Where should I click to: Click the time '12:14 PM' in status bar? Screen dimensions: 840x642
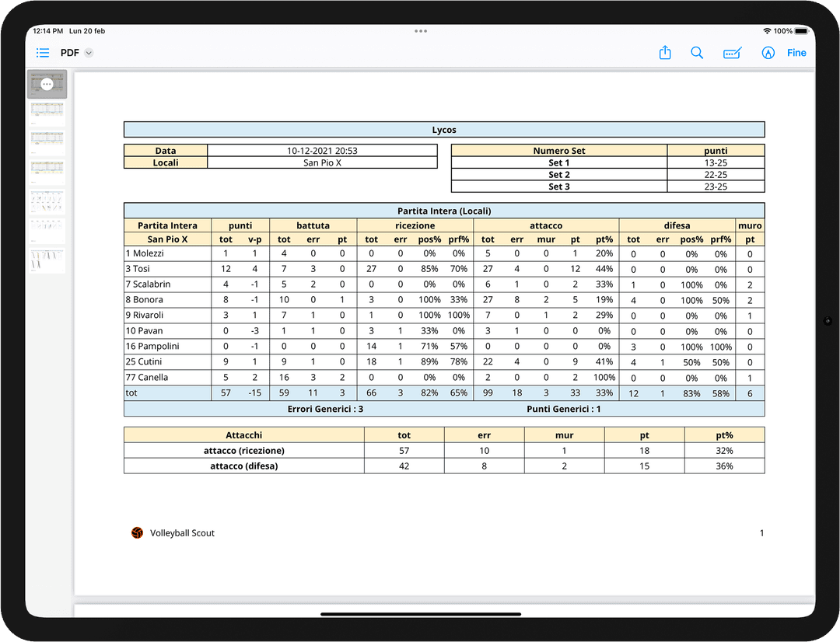(x=47, y=31)
